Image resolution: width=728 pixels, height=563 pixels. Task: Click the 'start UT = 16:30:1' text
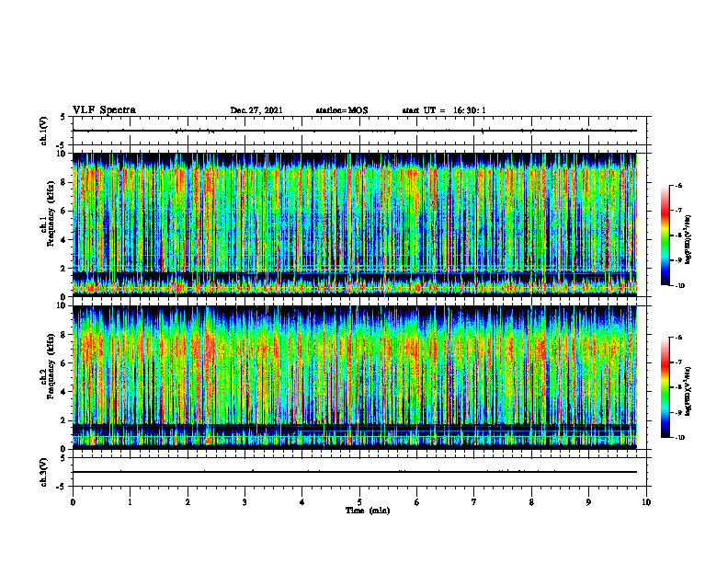(444, 110)
